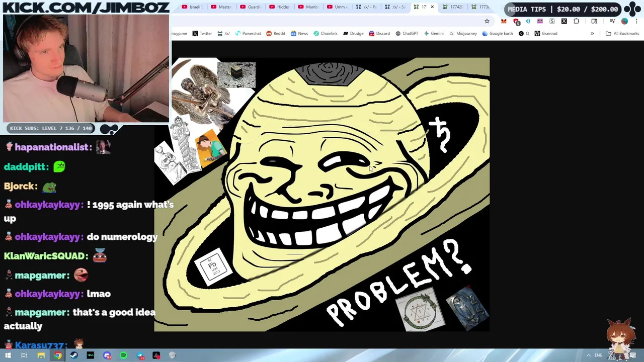Image resolution: width=644 pixels, height=362 pixels.
Task: Open the ChatGPT bookmark
Action: (407, 34)
